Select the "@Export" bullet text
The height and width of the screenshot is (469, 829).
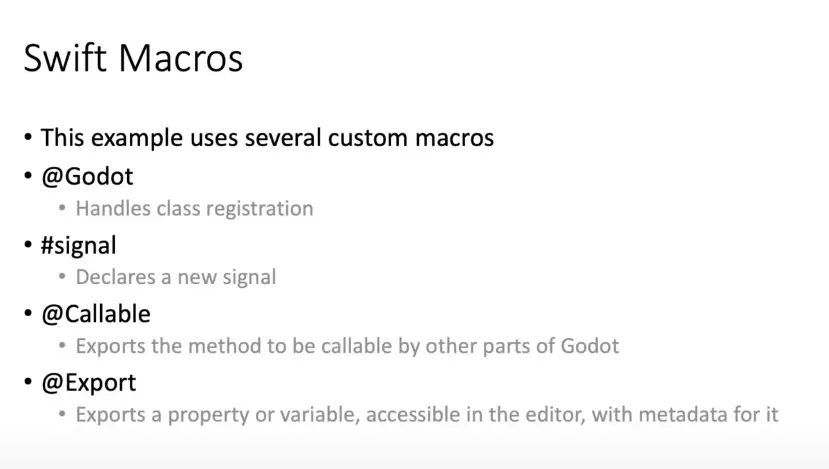(88, 382)
